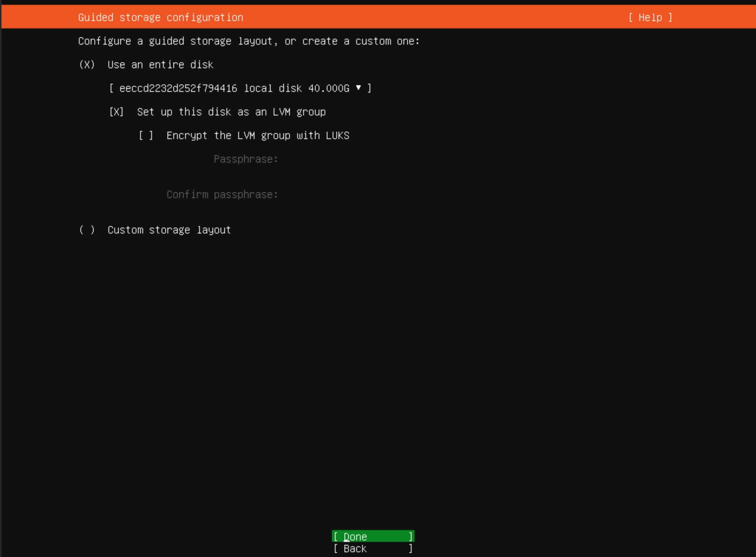Click the 'Use an entire disk' label text
The width and height of the screenshot is (756, 557).
coord(160,65)
